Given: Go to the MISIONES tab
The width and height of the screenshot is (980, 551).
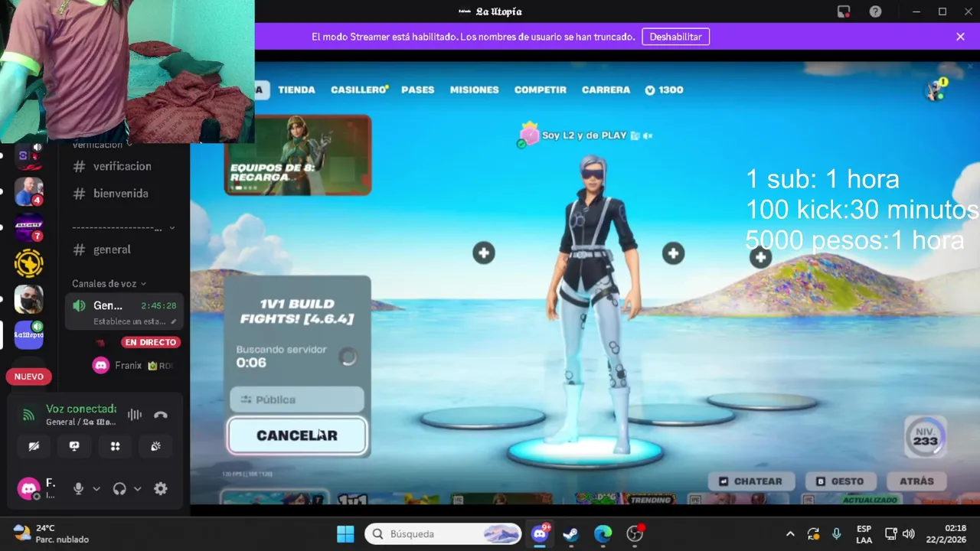Looking at the screenshot, I should click(474, 90).
